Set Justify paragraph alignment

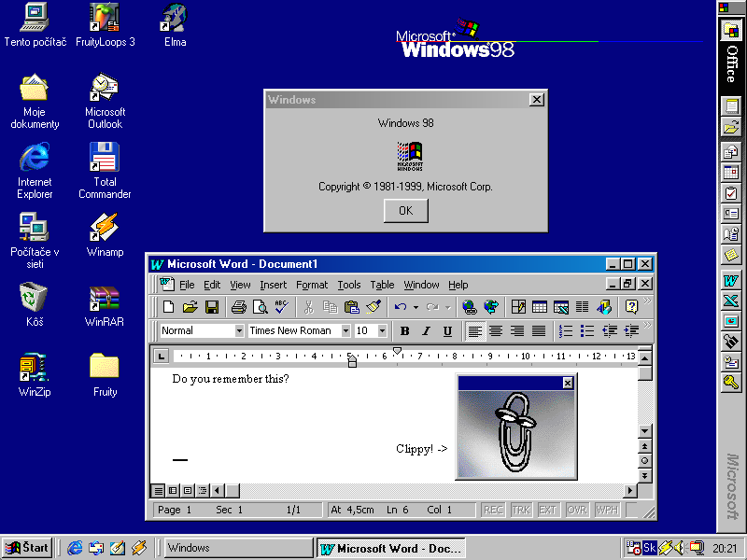click(x=539, y=331)
